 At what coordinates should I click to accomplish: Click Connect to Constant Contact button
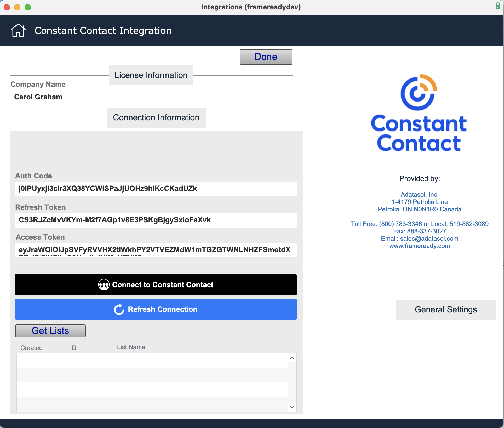tap(156, 285)
